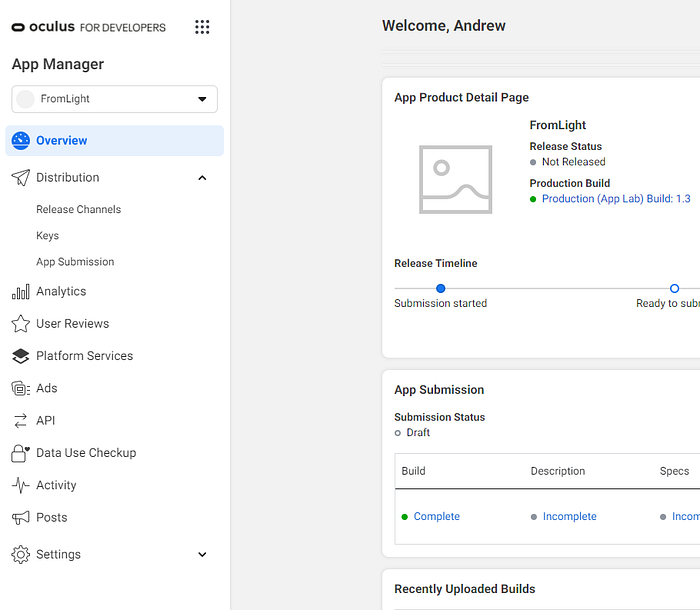Select Keys under Distribution
This screenshot has width=700, height=610.
click(48, 236)
